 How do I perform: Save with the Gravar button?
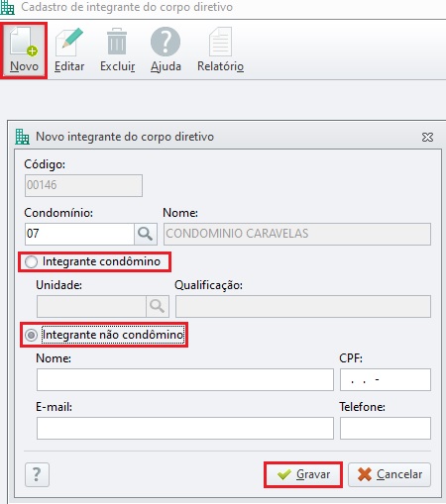[303, 474]
